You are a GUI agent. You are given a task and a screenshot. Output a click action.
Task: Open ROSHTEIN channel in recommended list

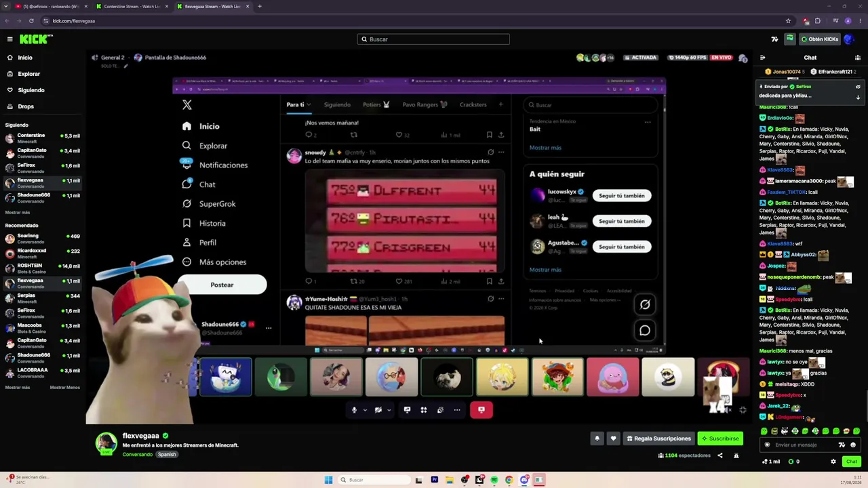coord(42,268)
